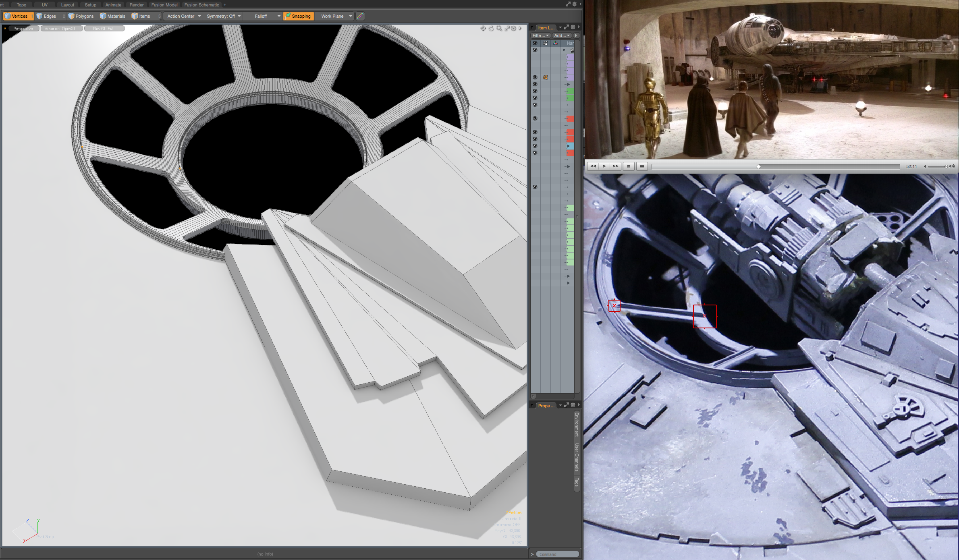This screenshot has width=959, height=560.
Task: Select the Properties panel tab
Action: (546, 406)
